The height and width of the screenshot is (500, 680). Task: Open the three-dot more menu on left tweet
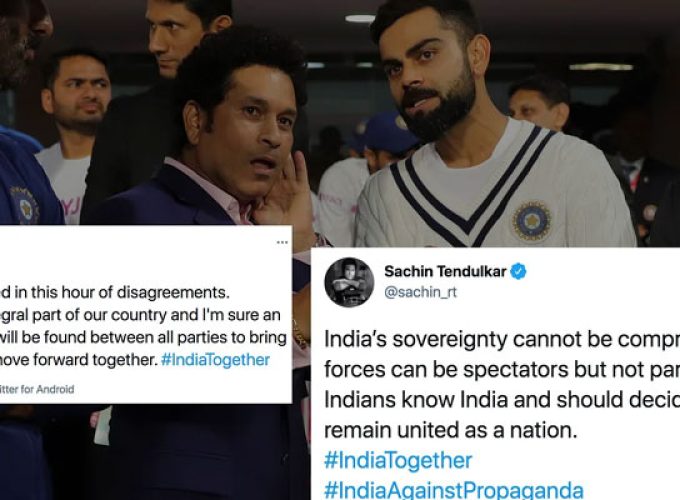pos(282,242)
